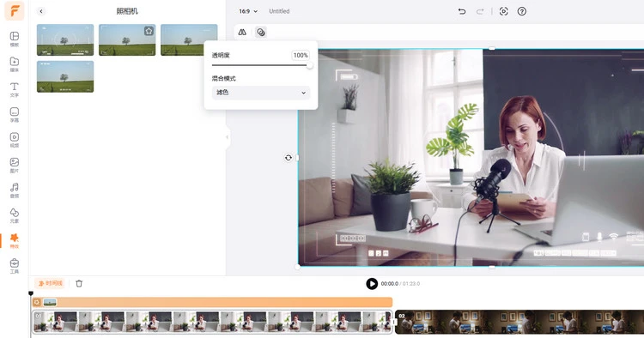Screen dimensions: 644x338
Task: Click the Untitled project name field
Action: click(279, 11)
